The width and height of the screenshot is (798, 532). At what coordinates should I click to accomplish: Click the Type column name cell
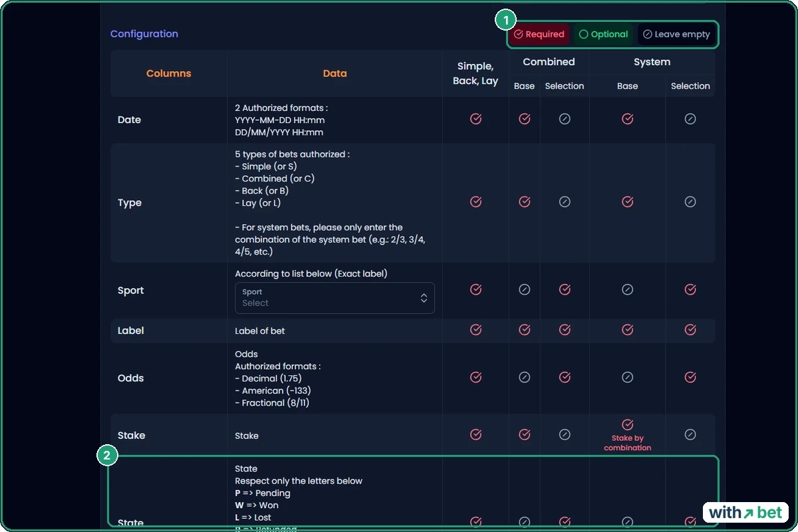point(169,203)
